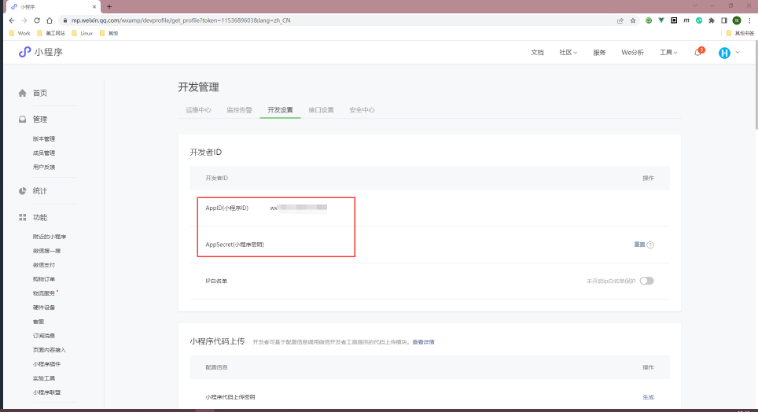
Task: Open the tab search chevron in title bar
Action: 695,6
